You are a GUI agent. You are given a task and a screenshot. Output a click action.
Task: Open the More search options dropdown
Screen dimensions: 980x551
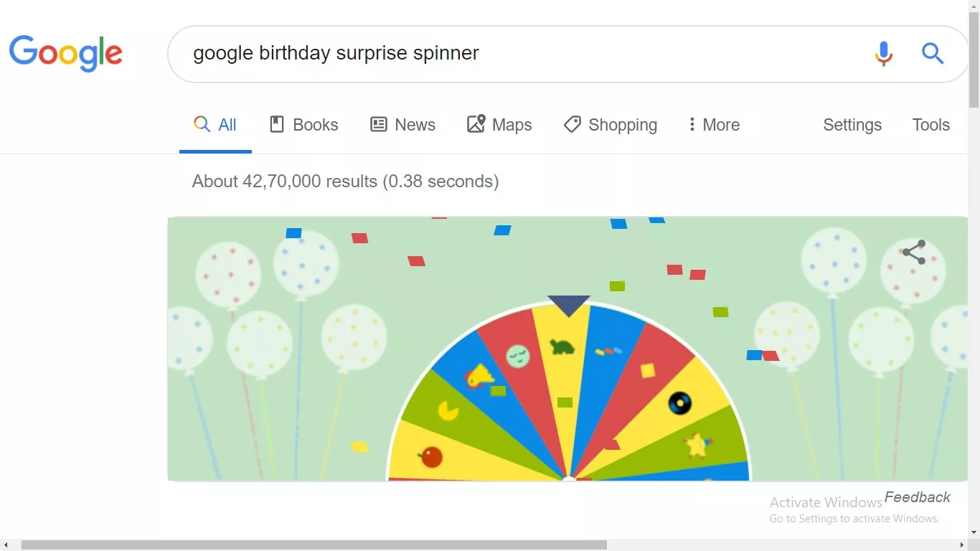pos(713,125)
